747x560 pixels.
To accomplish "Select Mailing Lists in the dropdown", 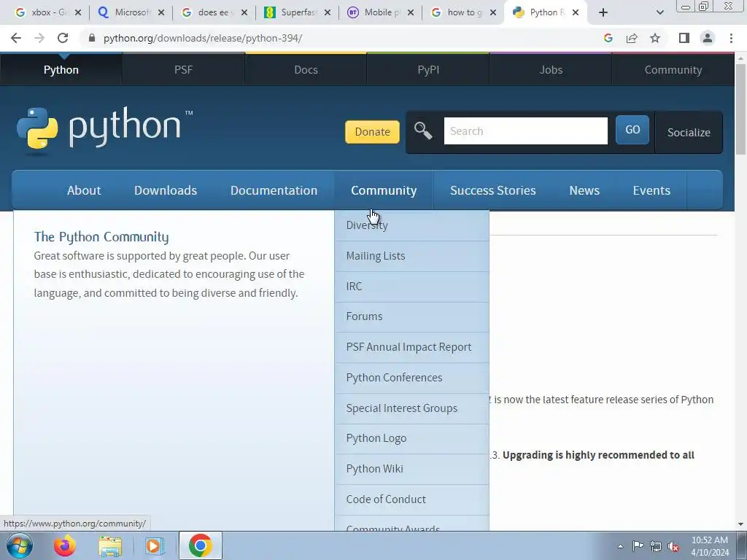I will coord(411,256).
